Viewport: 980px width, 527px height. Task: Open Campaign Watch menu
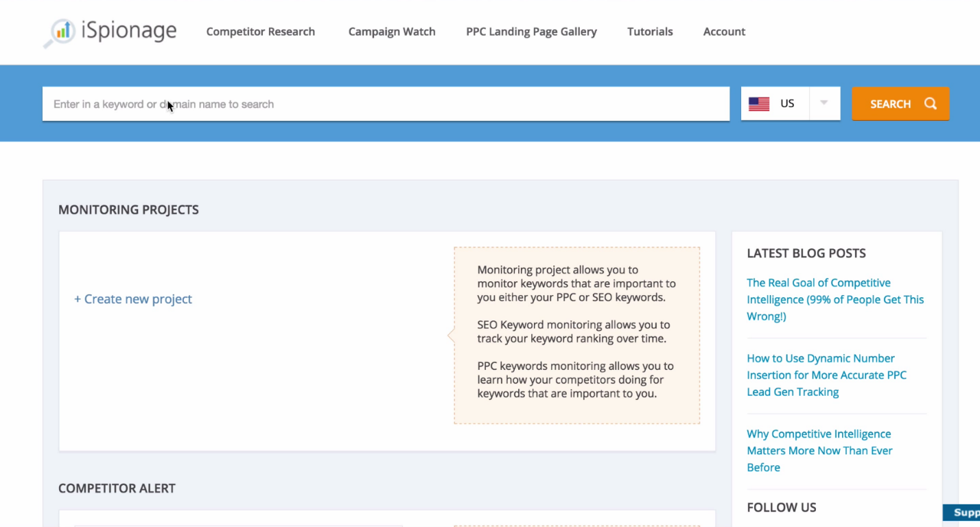point(392,32)
